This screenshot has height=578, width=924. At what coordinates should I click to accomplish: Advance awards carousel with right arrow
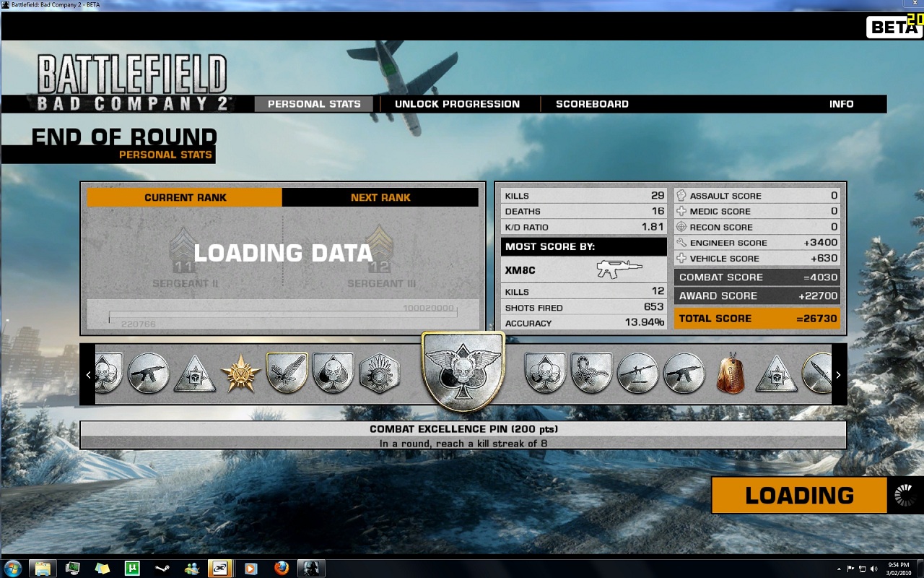pyautogui.click(x=838, y=375)
